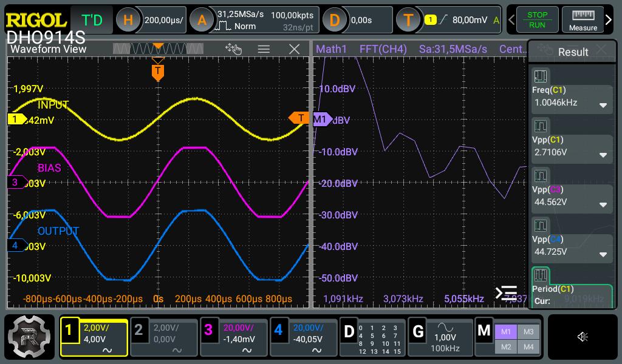Open digital channels D panel
The height and width of the screenshot is (364, 622).
pos(349,331)
